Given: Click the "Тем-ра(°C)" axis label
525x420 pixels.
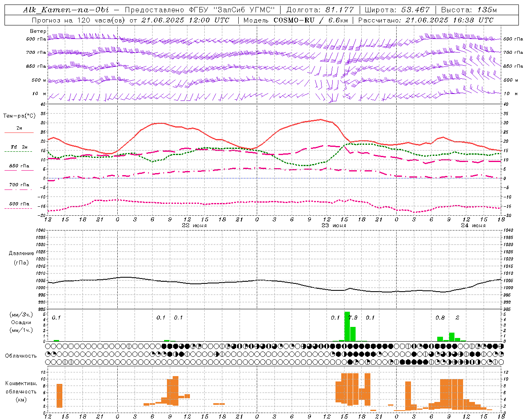Looking at the screenshot, I should tap(19, 116).
